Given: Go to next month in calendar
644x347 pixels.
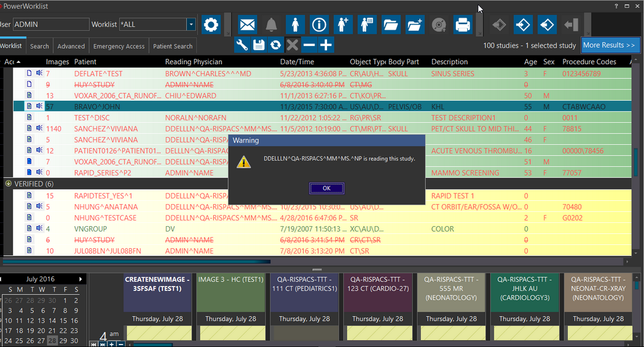Looking at the screenshot, I should pyautogui.click(x=80, y=279).
